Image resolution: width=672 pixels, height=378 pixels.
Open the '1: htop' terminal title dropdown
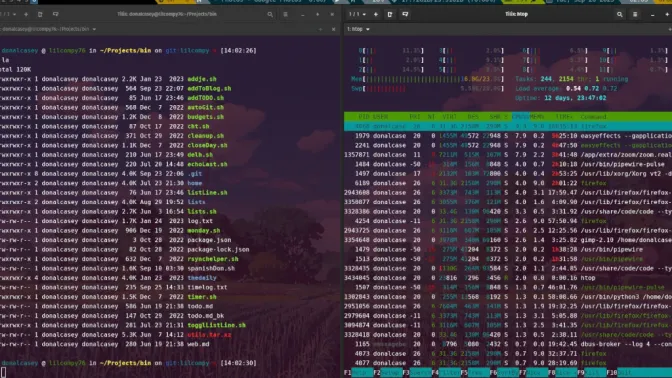(358, 29)
